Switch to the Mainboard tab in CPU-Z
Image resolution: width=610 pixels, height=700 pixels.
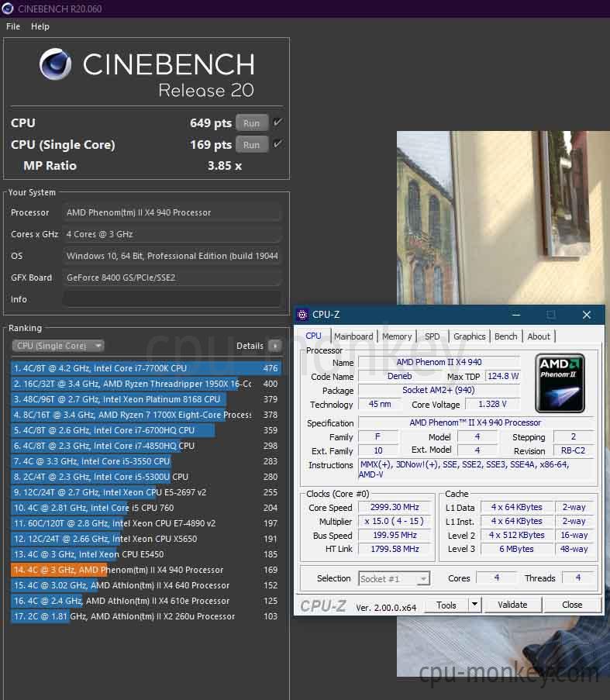pyautogui.click(x=353, y=336)
